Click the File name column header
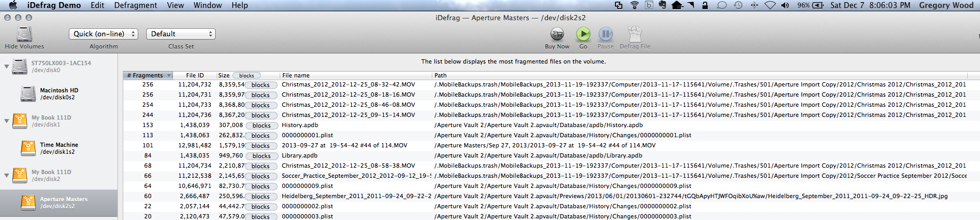The width and height of the screenshot is (980, 220). (x=355, y=75)
